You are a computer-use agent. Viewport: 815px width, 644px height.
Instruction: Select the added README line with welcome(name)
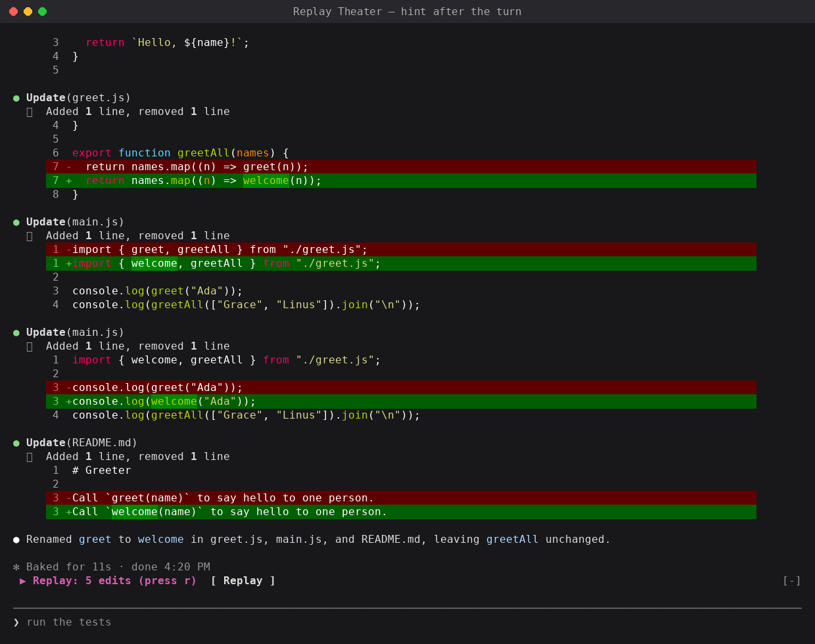401,512
